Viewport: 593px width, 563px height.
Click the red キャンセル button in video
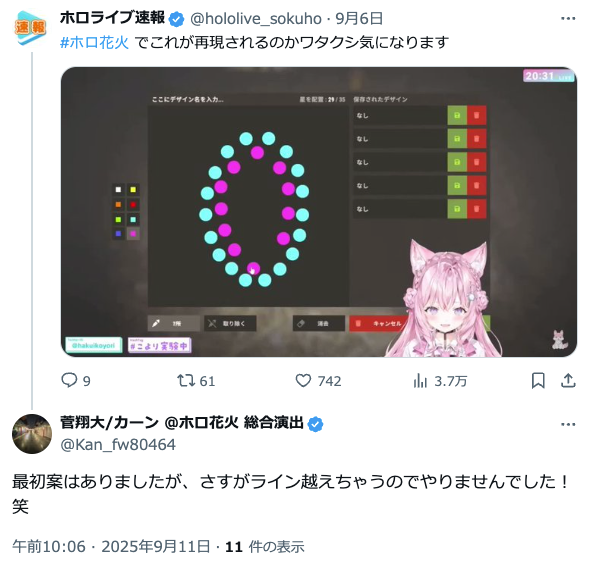coord(379,324)
